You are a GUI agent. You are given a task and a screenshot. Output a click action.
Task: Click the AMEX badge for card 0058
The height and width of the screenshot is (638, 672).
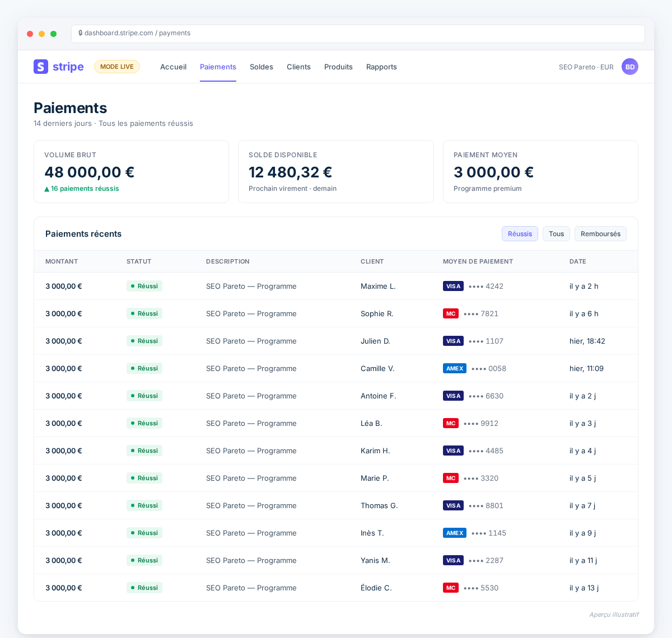point(455,368)
